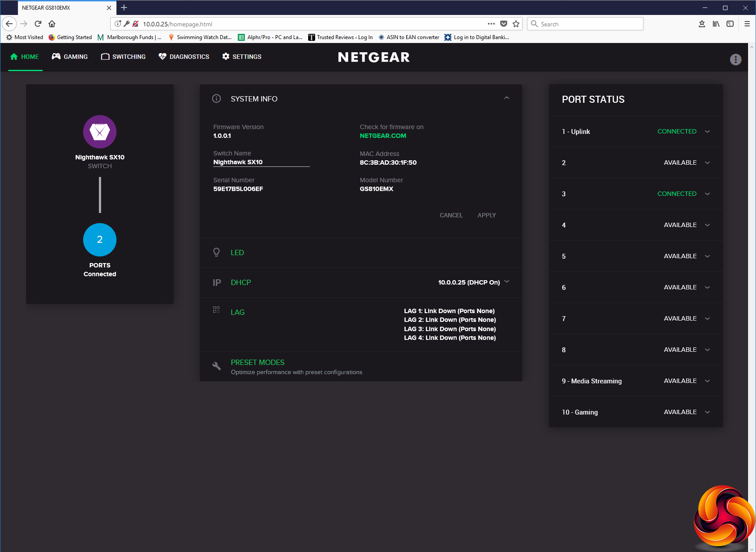Click the IP icon beside DHCP

click(x=217, y=282)
